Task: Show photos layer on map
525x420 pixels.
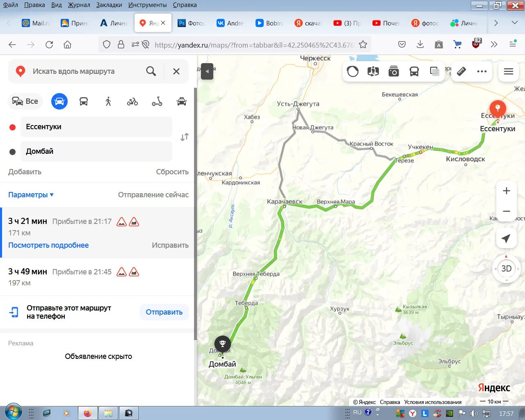Action: (x=394, y=72)
